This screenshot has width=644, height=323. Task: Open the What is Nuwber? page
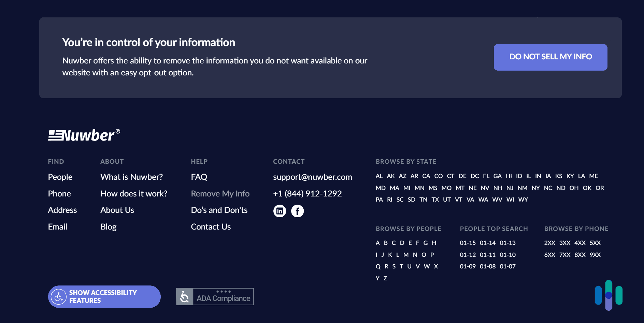coord(131,177)
